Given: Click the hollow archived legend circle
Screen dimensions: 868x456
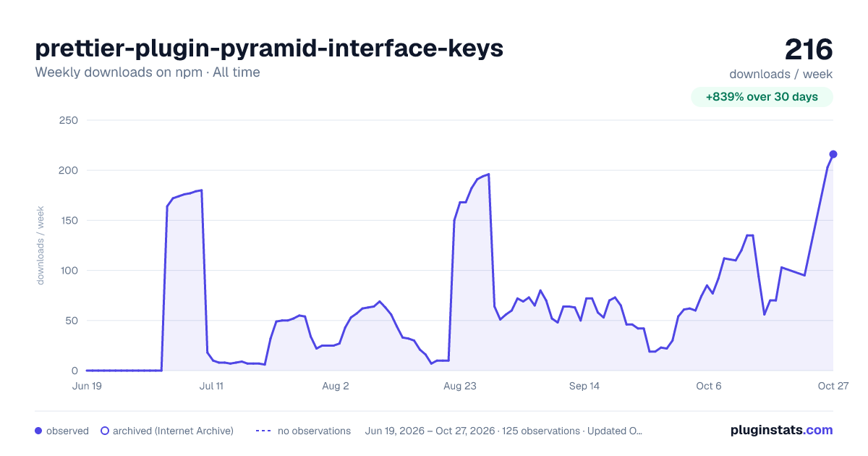Looking at the screenshot, I should 104,431.
